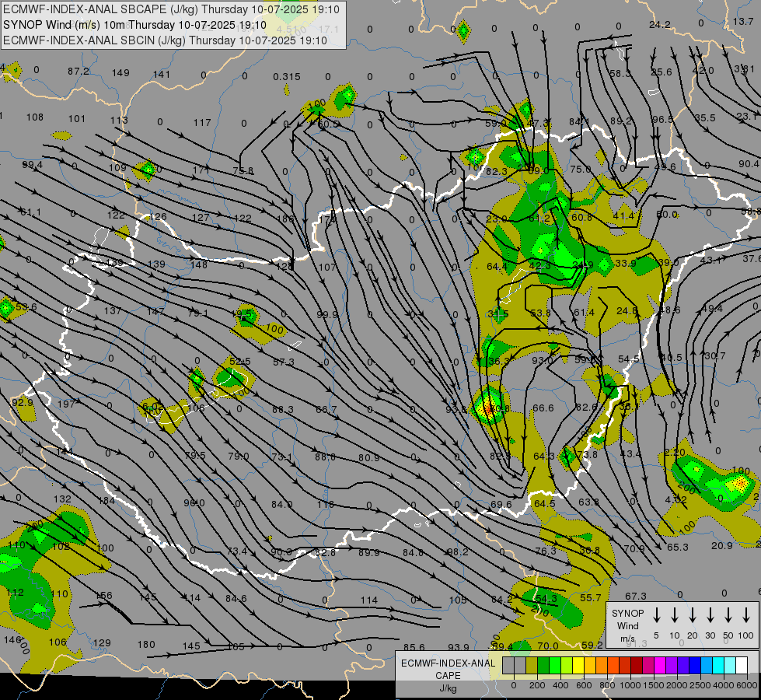Click the map value 90.4

pos(749,164)
